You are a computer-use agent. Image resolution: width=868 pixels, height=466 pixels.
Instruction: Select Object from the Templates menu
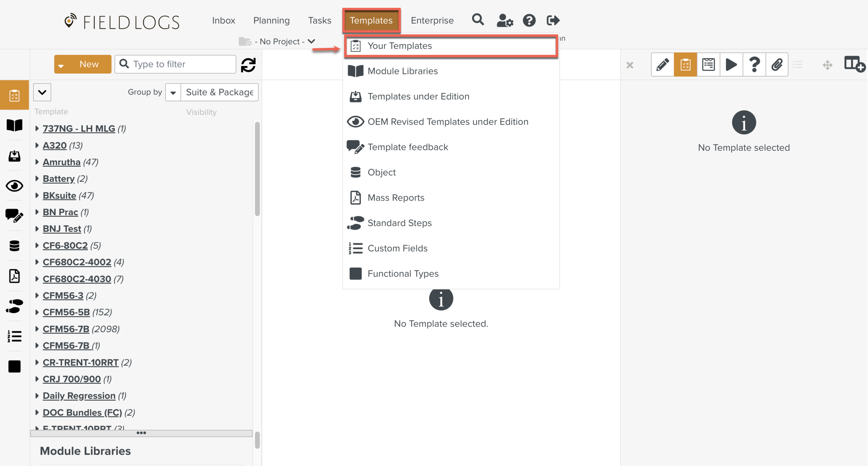451,173
